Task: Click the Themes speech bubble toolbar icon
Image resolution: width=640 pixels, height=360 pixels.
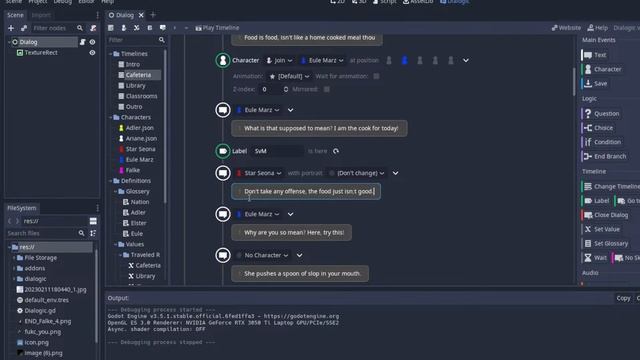Action: pos(163,28)
